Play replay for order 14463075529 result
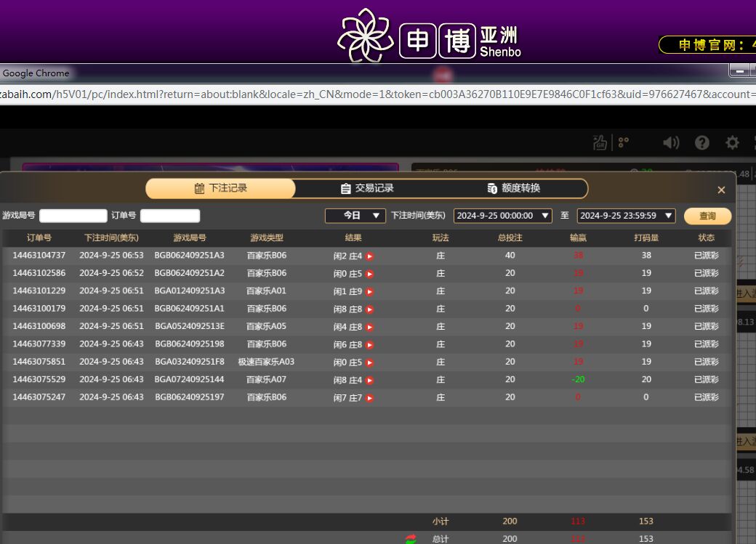Screen dimensions: 756x544 coord(369,380)
